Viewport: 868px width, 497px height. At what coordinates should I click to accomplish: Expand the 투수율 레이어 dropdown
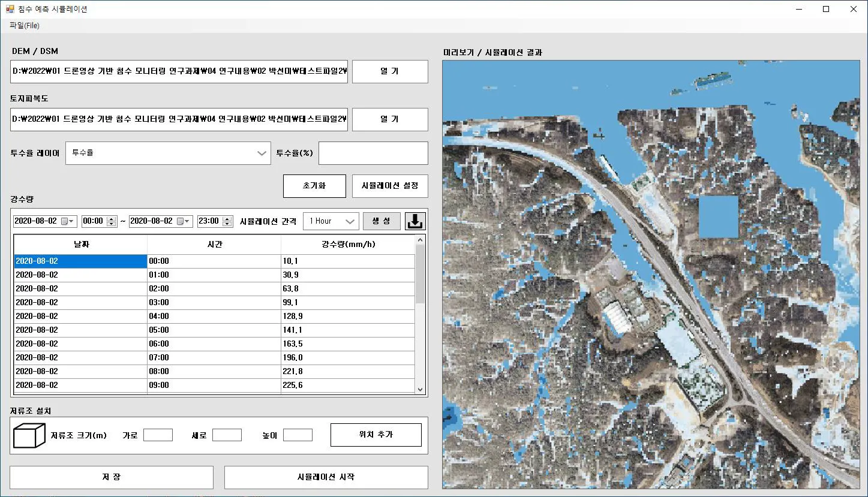(x=262, y=153)
